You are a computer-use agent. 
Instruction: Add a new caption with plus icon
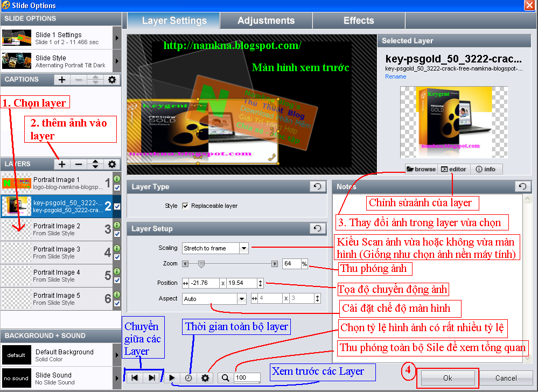click(62, 80)
